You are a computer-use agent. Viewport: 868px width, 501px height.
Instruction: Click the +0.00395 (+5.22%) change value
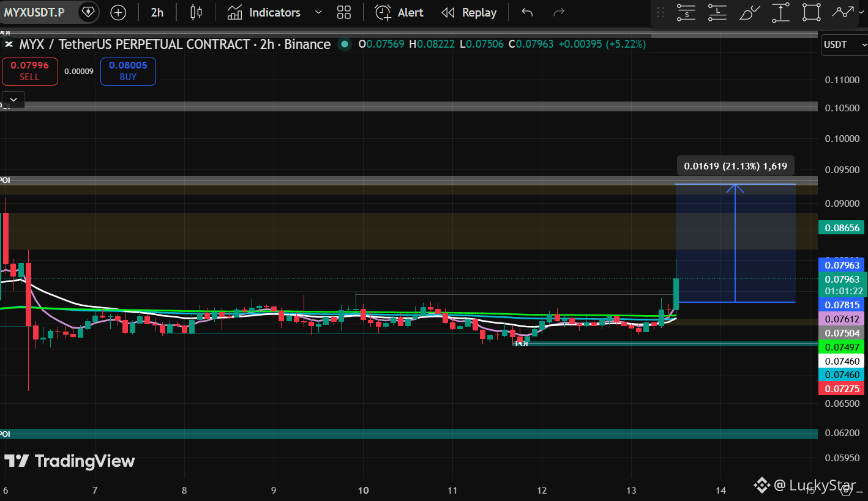602,44
